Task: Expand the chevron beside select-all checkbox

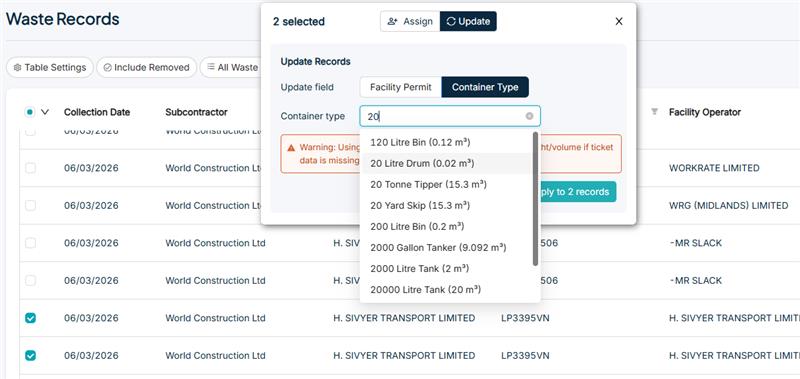Action: click(45, 112)
